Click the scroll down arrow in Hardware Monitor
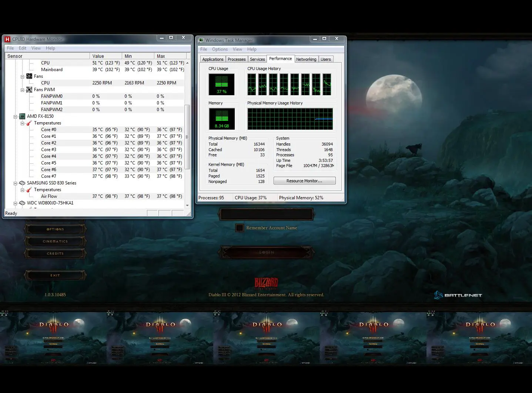 coord(187,205)
